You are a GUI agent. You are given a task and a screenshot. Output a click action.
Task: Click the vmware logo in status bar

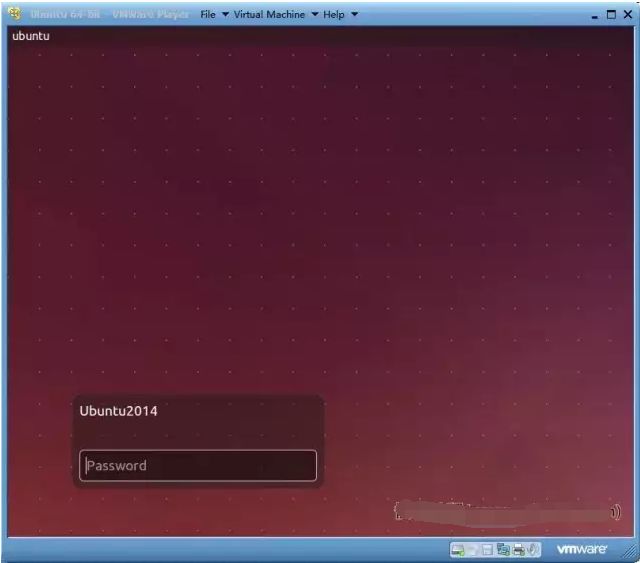[x=582, y=550]
